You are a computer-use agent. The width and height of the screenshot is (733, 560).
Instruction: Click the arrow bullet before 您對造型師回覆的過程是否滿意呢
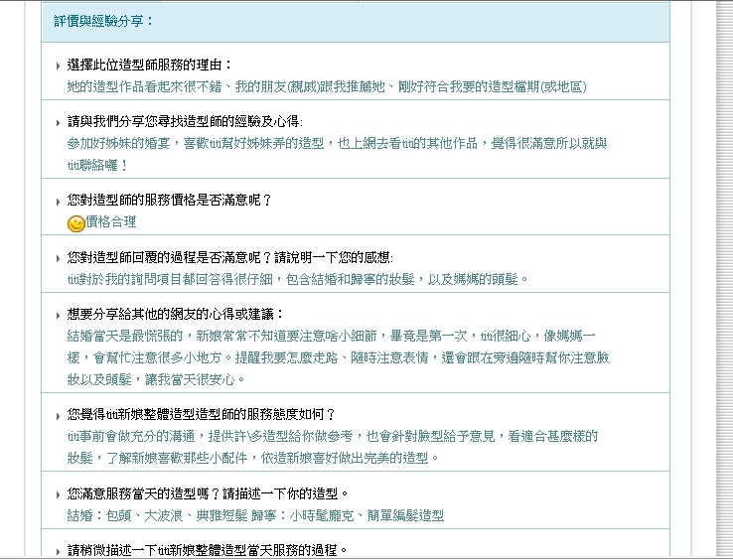58,258
